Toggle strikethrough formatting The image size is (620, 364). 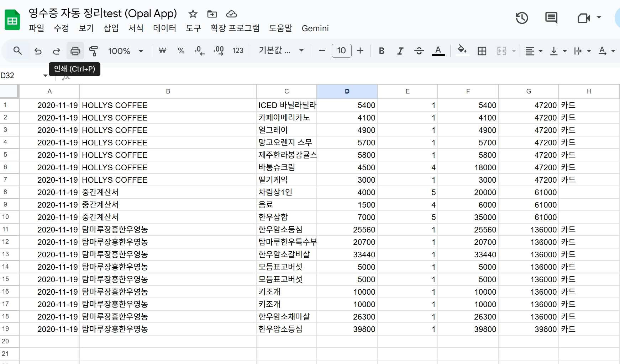point(419,51)
